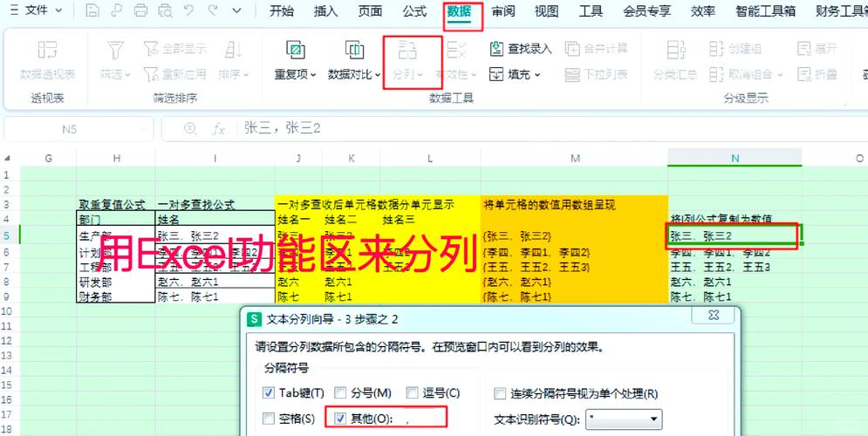Image resolution: width=868 pixels, height=436 pixels.
Task: Open the 页面 ribbon tab
Action: point(370,11)
